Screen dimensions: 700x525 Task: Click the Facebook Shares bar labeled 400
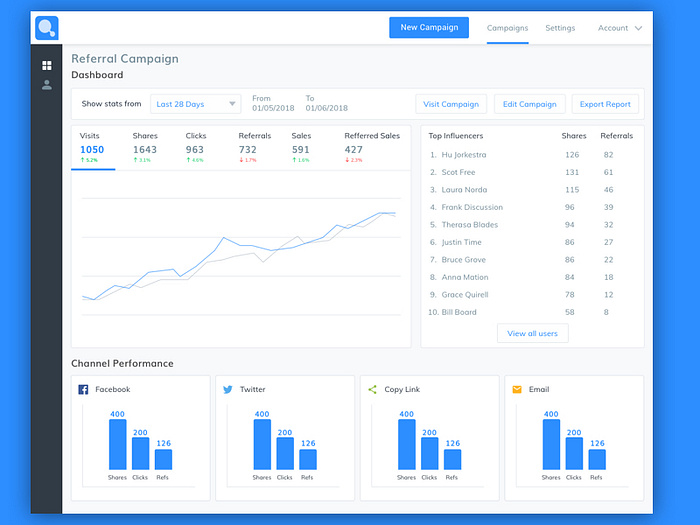click(x=117, y=444)
